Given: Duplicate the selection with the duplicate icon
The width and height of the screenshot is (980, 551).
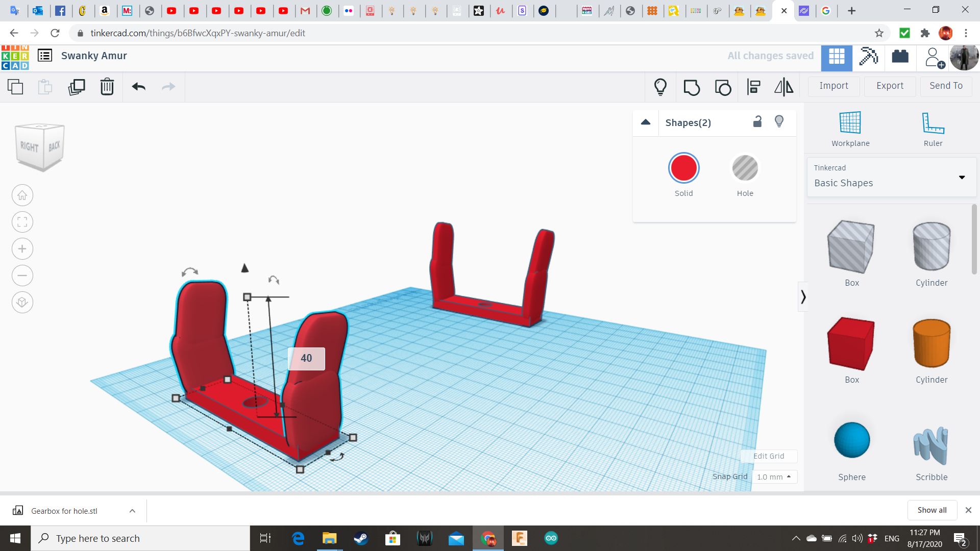Looking at the screenshot, I should [x=76, y=87].
